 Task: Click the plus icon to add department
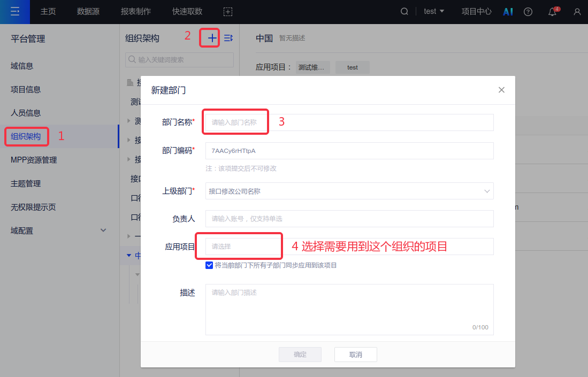(212, 38)
